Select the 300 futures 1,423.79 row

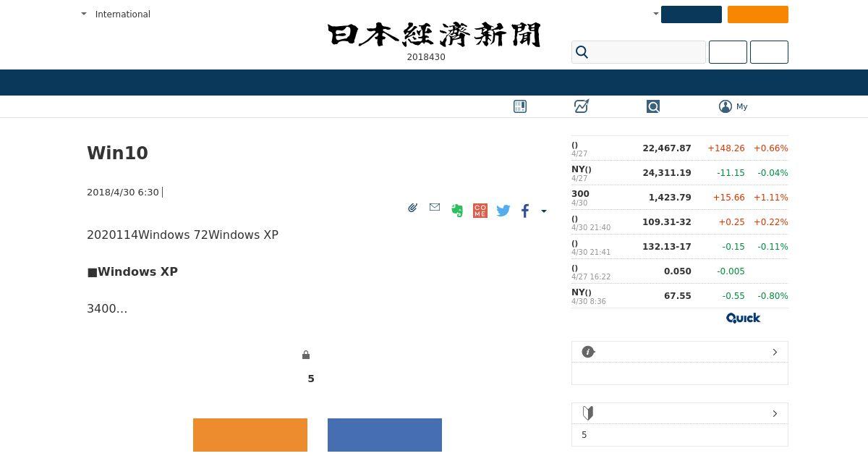[680, 198]
